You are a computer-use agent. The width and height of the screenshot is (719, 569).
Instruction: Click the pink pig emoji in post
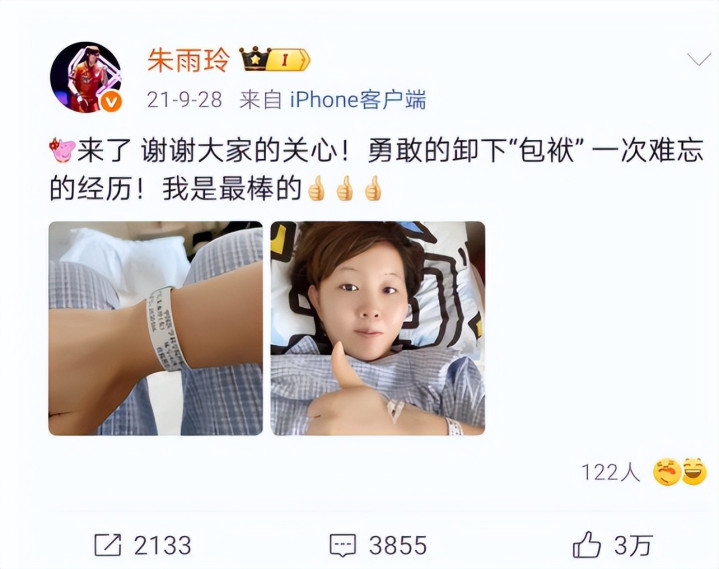point(62,149)
